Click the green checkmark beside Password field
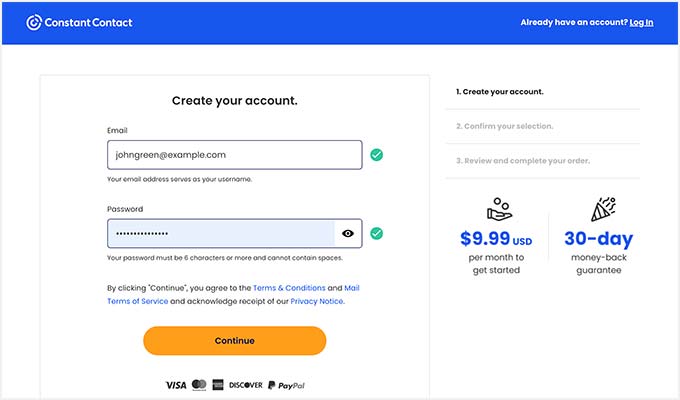 click(x=376, y=233)
